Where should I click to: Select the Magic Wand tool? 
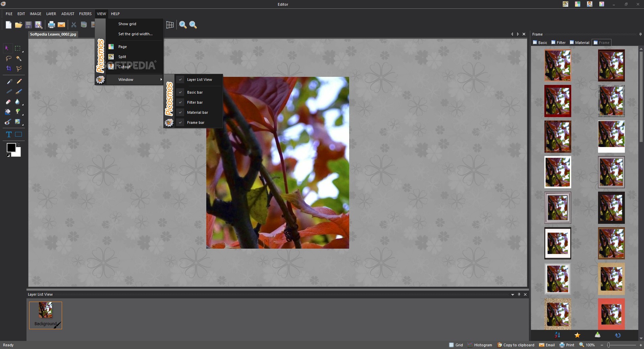point(19,58)
